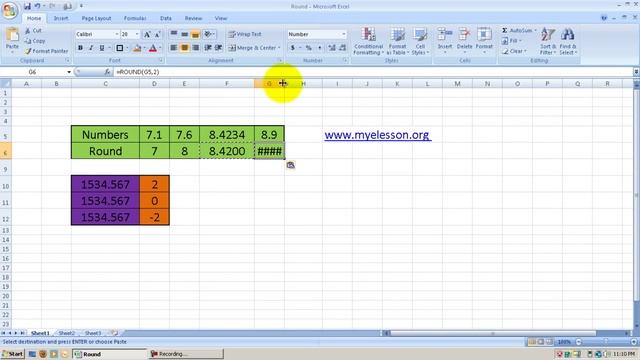Open the Font Color dropdown arrow
Screen dimensions: 640x360
pos(160,48)
